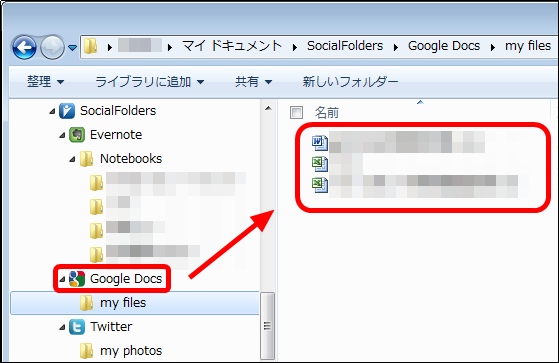Navigate to SocialFolders in the address bar
The width and height of the screenshot is (559, 363).
[345, 46]
